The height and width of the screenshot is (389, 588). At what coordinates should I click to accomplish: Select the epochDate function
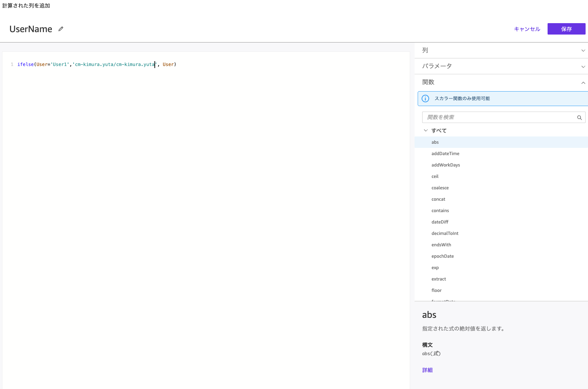click(x=443, y=256)
